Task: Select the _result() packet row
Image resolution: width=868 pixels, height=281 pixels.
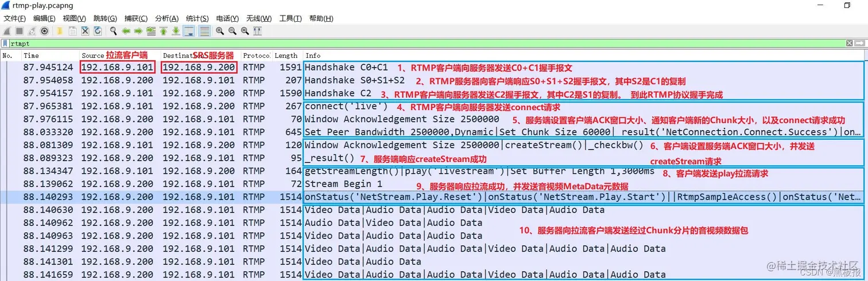Action: point(433,158)
